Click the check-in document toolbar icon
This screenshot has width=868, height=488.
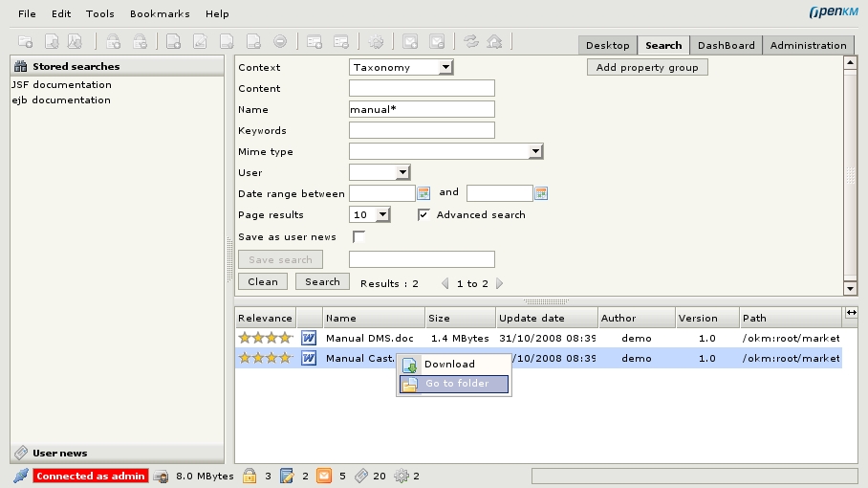(227, 41)
